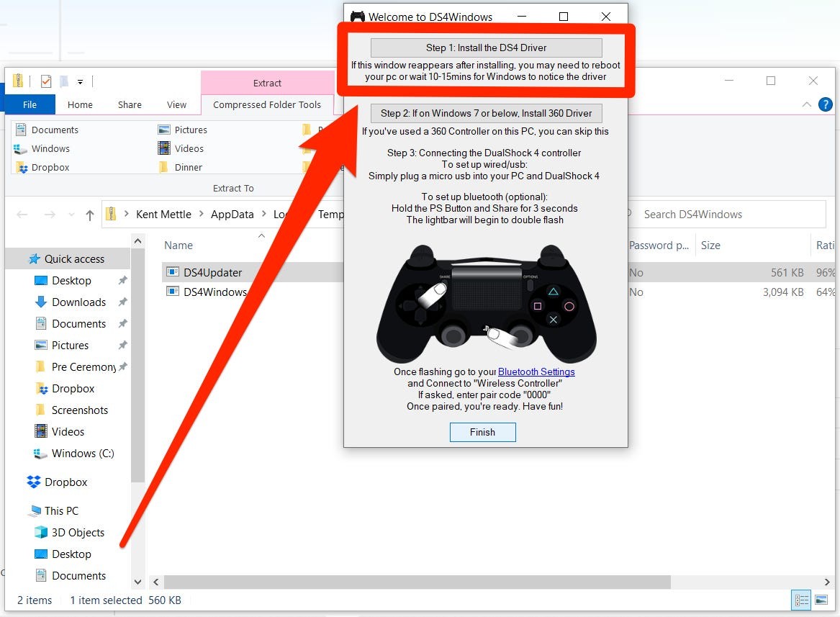Open Recent locations dropdown arrow
This screenshot has width=840, height=617.
click(71, 215)
